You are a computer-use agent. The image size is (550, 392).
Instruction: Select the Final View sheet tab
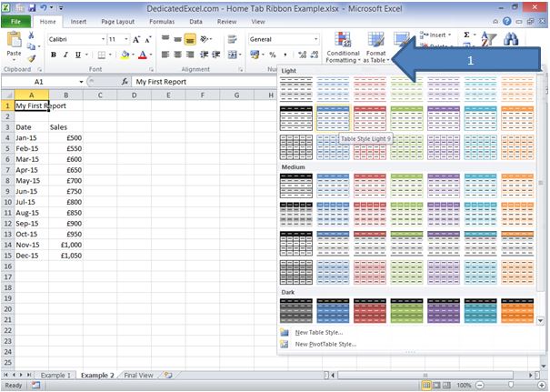138,375
